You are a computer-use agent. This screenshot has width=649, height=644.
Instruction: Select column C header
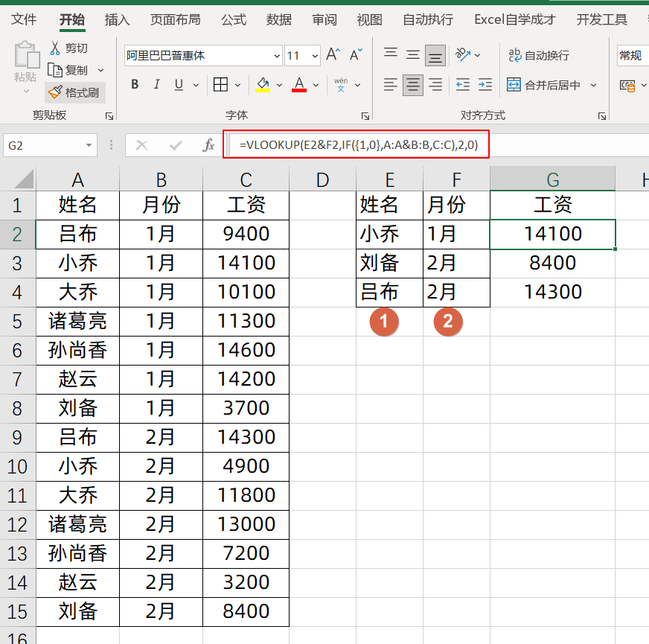(246, 179)
